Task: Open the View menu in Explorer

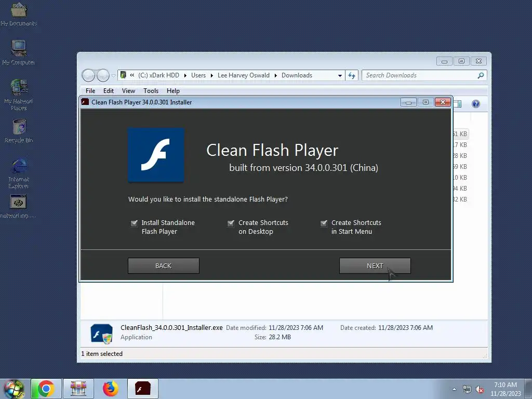Action: (128, 91)
